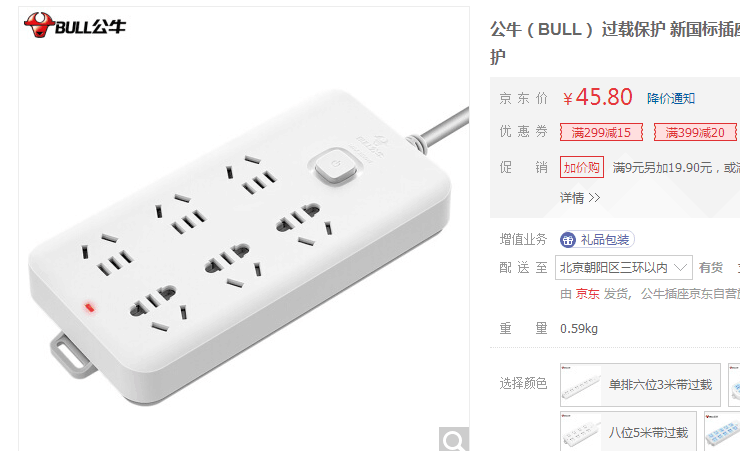Click thumbnail of single-row six-outlet strip
This screenshot has height=451, width=740.
tap(581, 385)
